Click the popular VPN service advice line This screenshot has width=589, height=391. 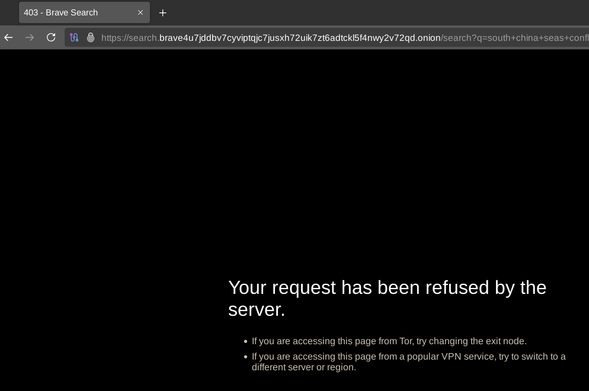click(408, 362)
